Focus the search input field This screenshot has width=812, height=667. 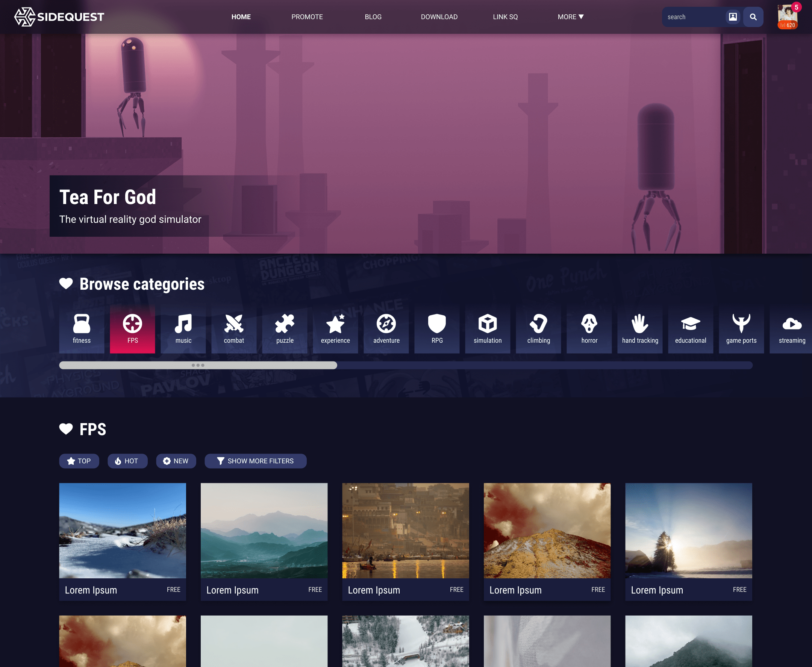coord(695,17)
